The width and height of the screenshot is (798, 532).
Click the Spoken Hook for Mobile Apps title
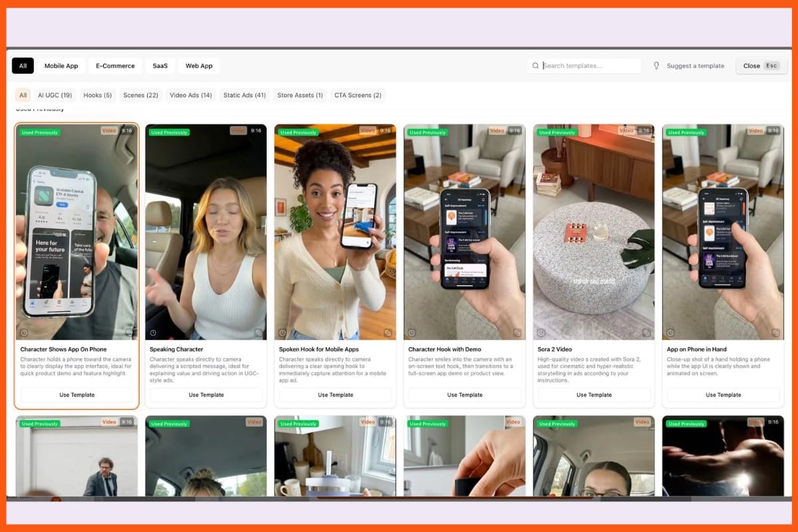coord(319,349)
